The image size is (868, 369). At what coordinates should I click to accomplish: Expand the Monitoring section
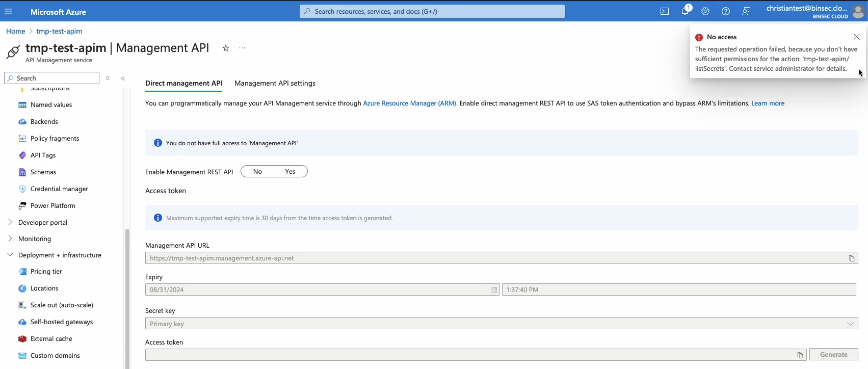pos(10,239)
